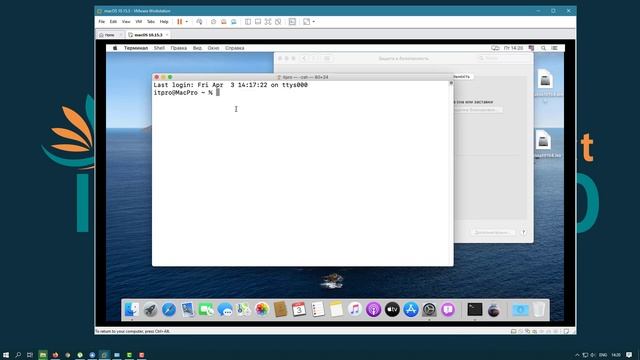Open VMware Tabs menu
Viewport: 640px width, 360px height.
coord(151,22)
